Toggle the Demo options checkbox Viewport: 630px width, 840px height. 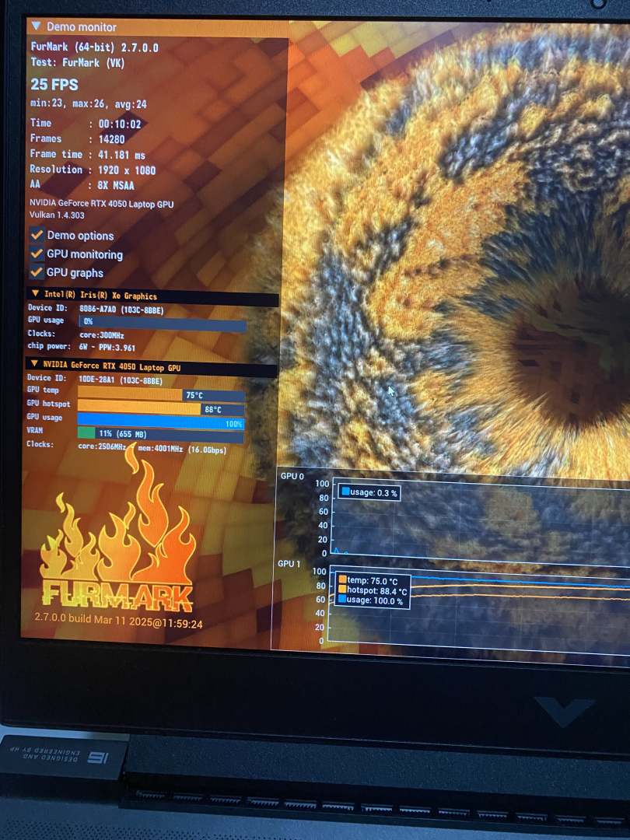point(37,235)
